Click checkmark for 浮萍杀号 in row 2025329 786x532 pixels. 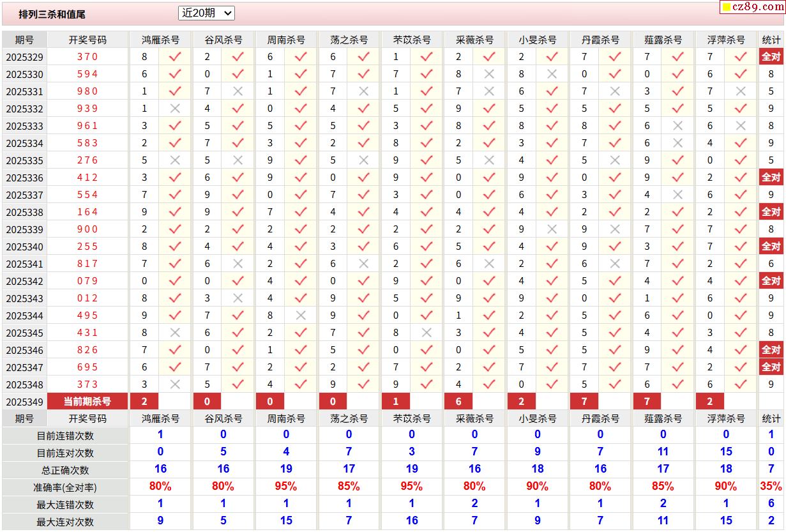point(740,57)
